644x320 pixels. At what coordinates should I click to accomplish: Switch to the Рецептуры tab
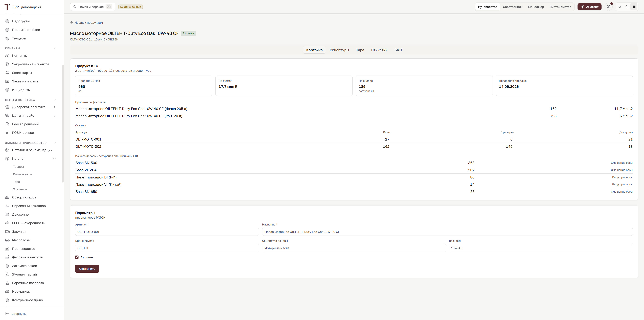coord(339,50)
